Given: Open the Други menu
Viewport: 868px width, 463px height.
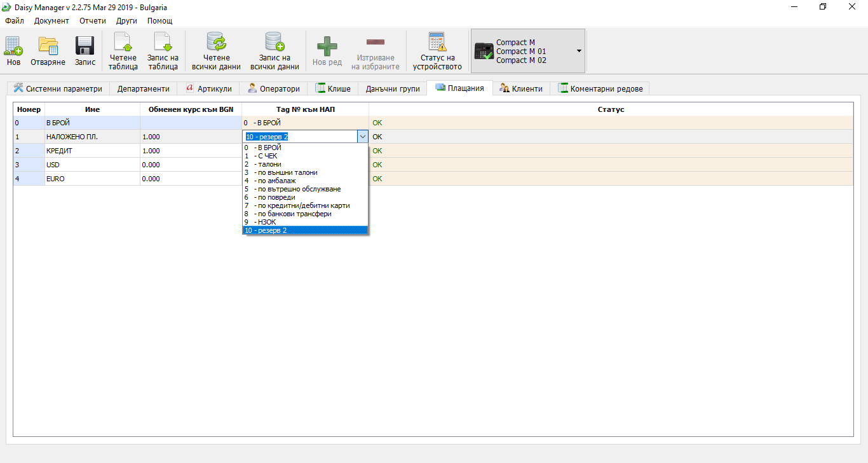Looking at the screenshot, I should [x=126, y=21].
